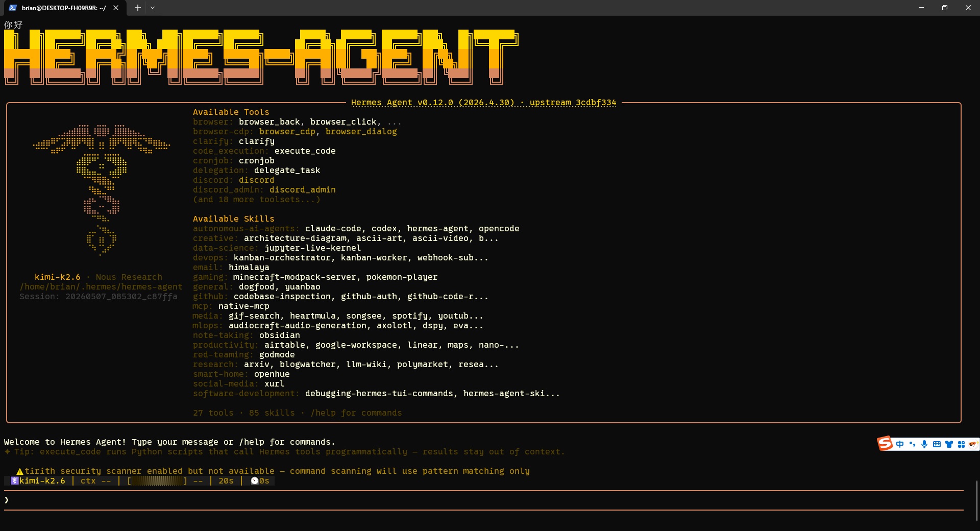Viewport: 980px width, 531px height.
Task: Open the IME soft keyboard icon
Action: (937, 444)
